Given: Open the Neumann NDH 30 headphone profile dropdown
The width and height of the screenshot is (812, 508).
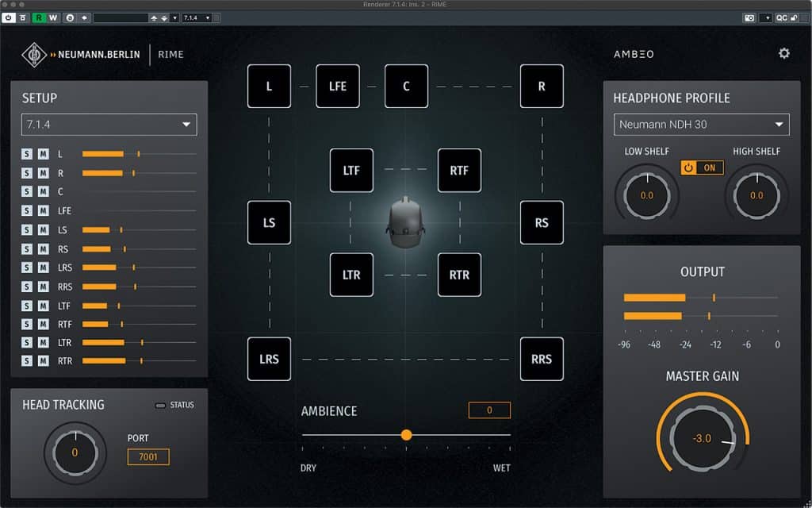Looking at the screenshot, I should point(702,125).
